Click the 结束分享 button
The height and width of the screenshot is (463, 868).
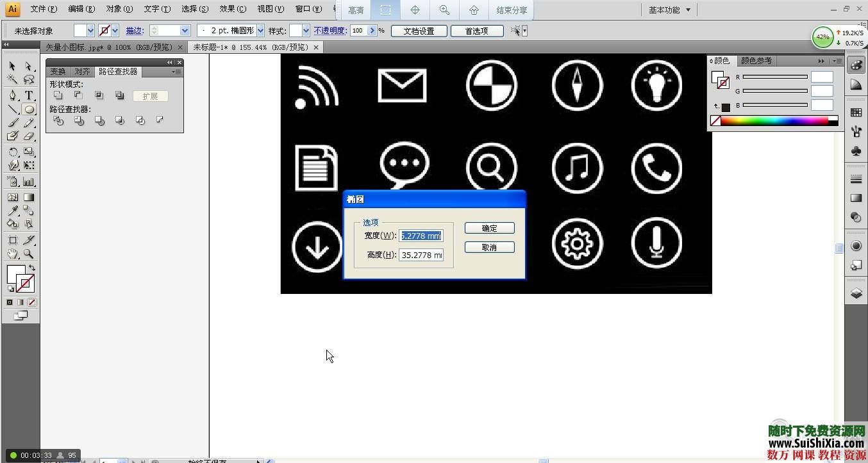512,10
